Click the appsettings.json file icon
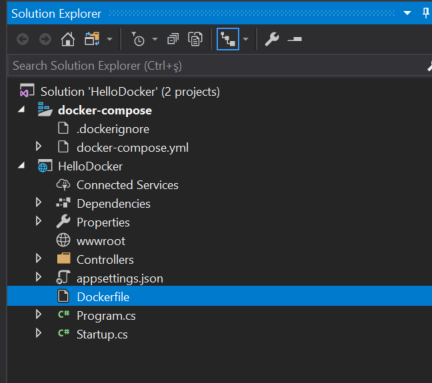432x383 pixels. 63,277
